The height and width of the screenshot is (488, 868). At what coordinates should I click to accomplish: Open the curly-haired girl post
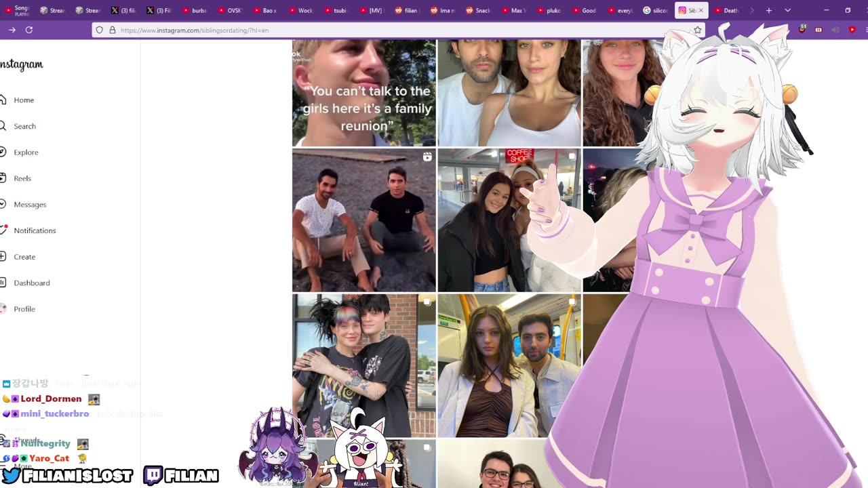pyautogui.click(x=614, y=93)
